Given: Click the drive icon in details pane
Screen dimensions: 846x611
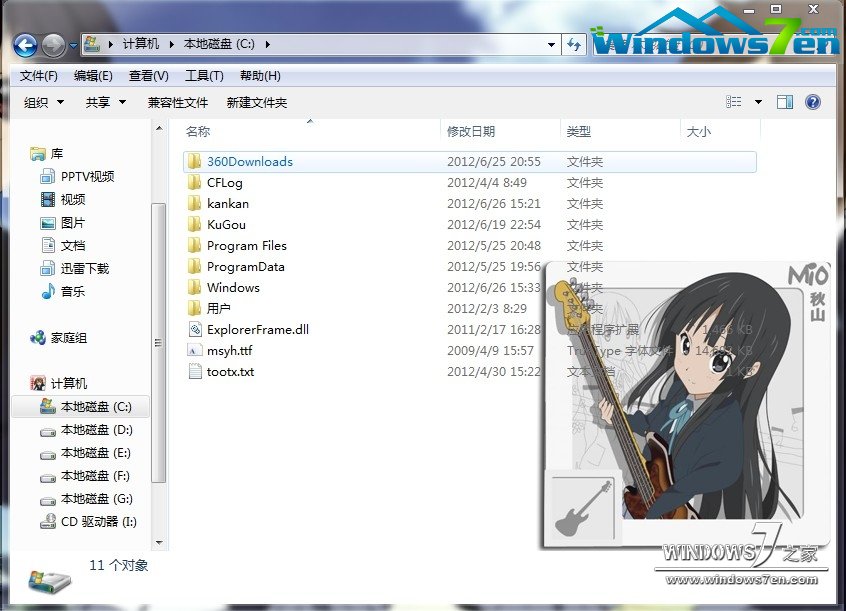Looking at the screenshot, I should [49, 581].
